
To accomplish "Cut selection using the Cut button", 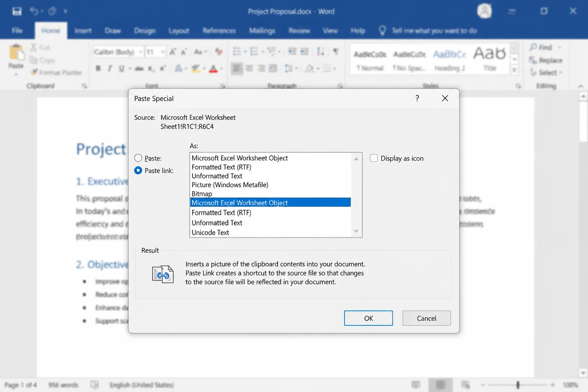I will click(40, 47).
